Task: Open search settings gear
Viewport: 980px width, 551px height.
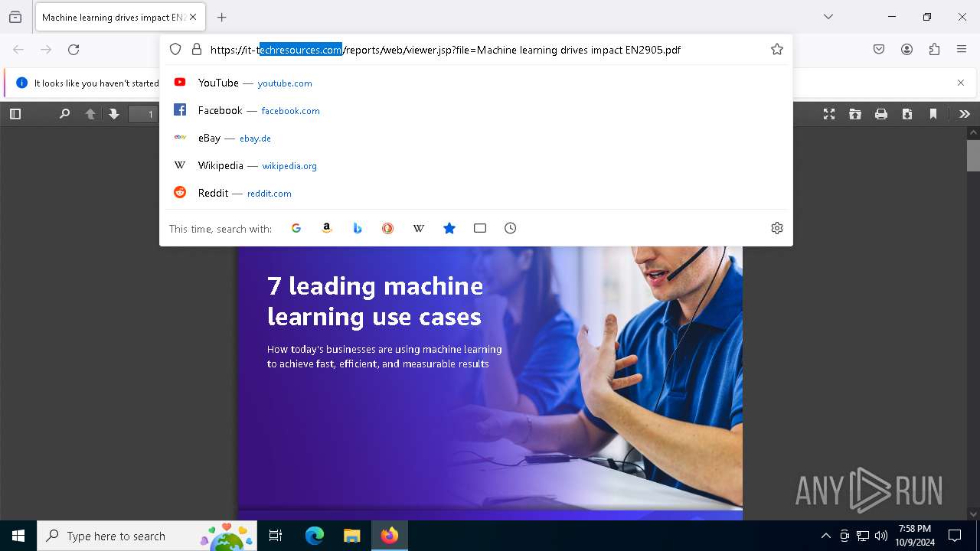Action: pos(777,228)
